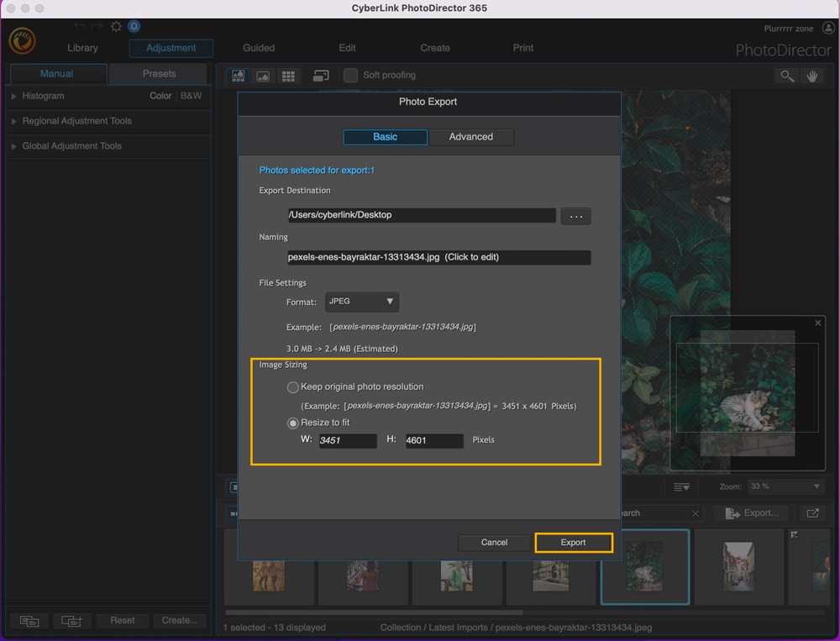The image size is (840, 641).
Task: Select the Manual tab
Action: [57, 74]
